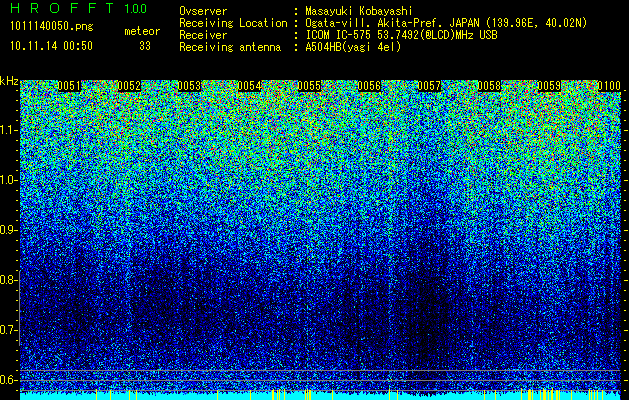Screen dimensions: 629x400
Task: Click the 0100 time marker label
Action: [609, 86]
